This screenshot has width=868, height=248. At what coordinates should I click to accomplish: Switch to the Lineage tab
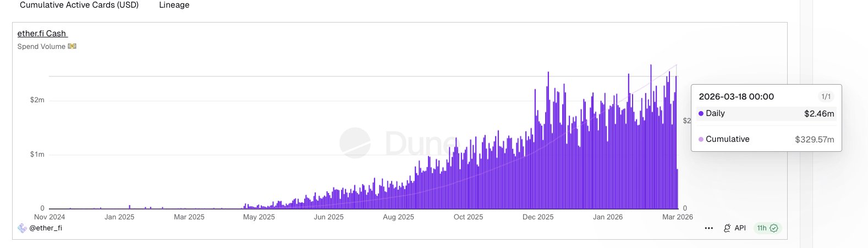(174, 5)
